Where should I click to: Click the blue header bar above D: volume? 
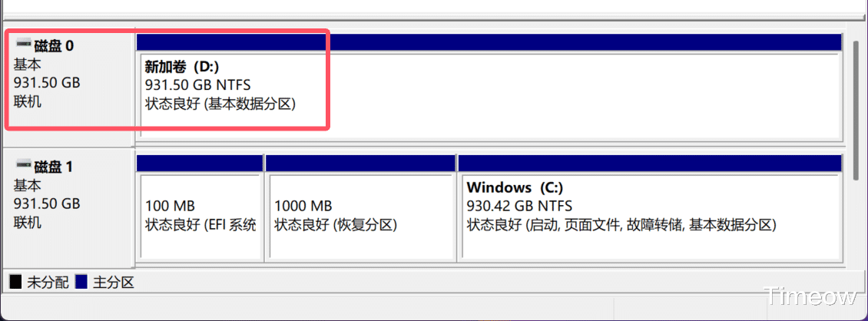coord(489,41)
